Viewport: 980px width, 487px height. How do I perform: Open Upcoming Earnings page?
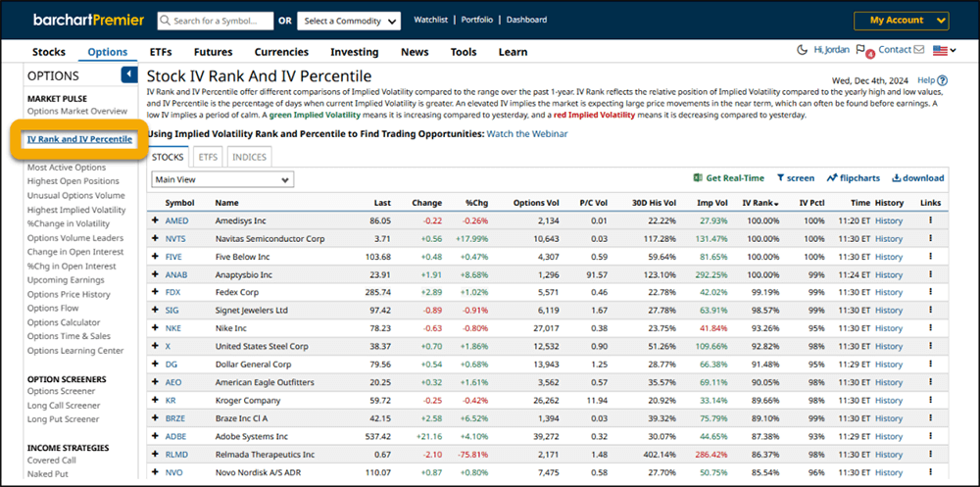[x=66, y=280]
